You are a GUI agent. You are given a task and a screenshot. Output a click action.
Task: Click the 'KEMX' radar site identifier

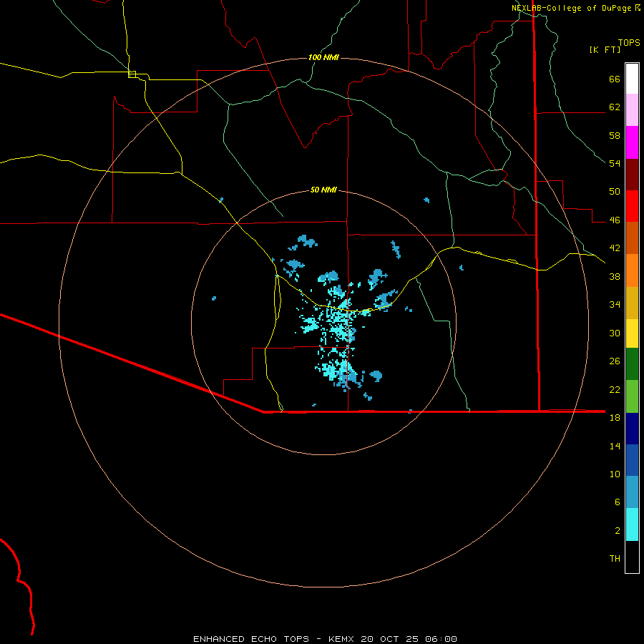pos(342,639)
